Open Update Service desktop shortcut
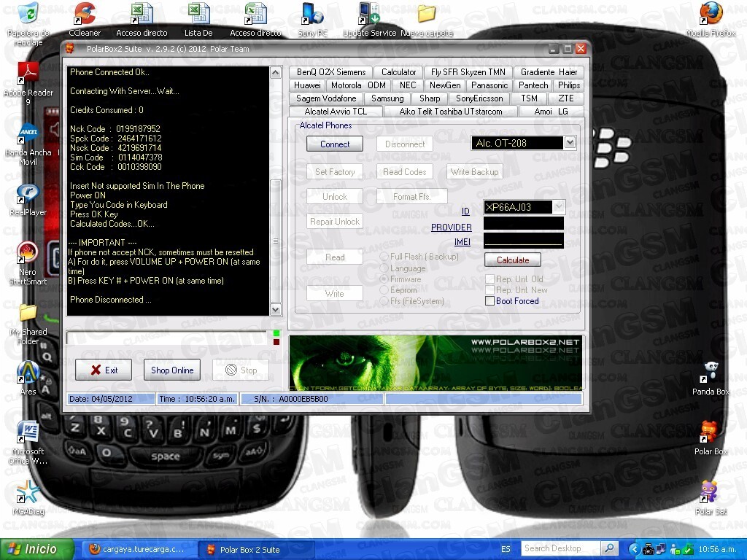The image size is (747, 560). 370,19
